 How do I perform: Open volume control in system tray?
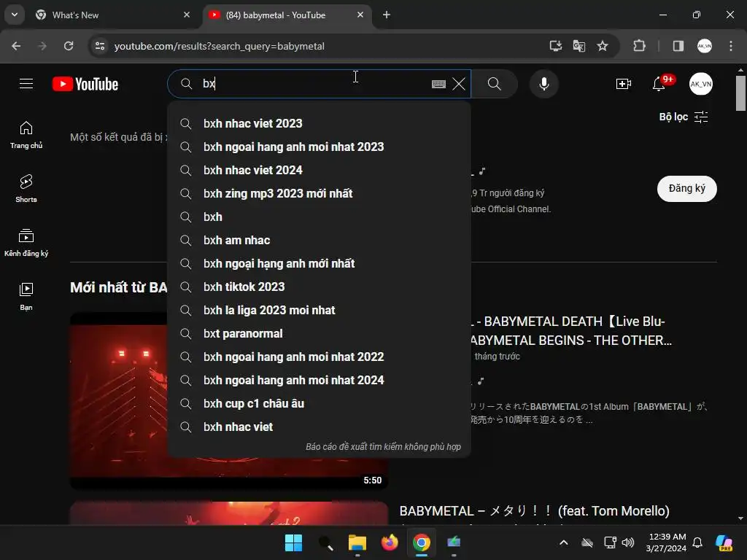coord(628,542)
